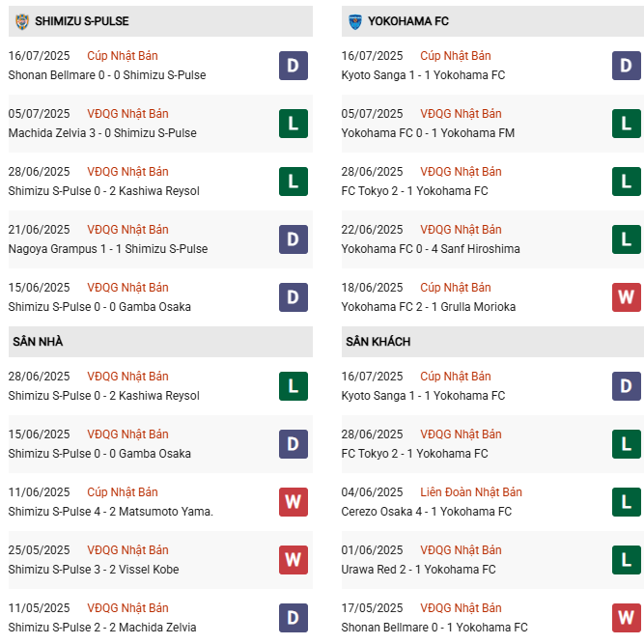Image resolution: width=644 pixels, height=644 pixels.
Task: Open the Liên Đoàn Nhật Bản competition link
Action: 471,492
